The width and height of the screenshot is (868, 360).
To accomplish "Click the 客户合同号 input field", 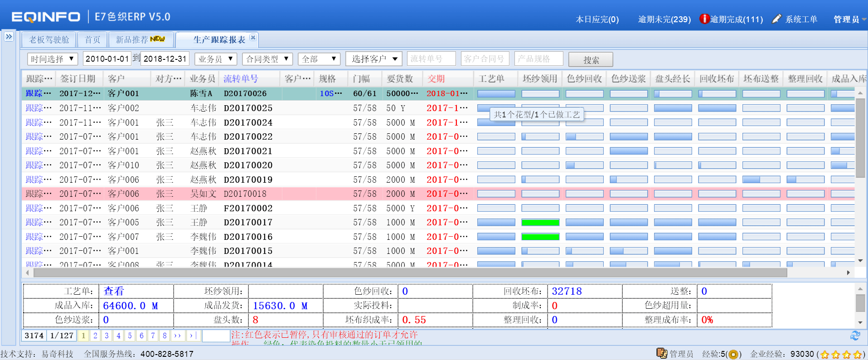I will [485, 59].
